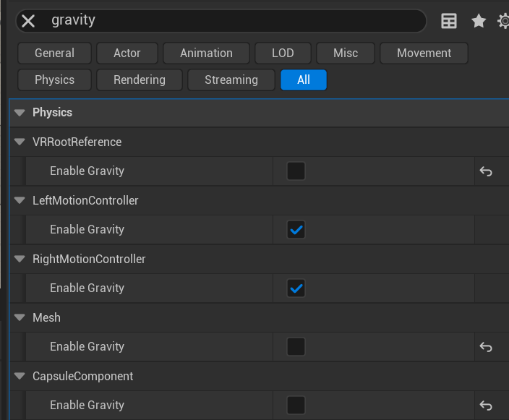Reset CapsuleComponent Enable Gravity to default
This screenshot has width=509, height=420.
coord(486,406)
